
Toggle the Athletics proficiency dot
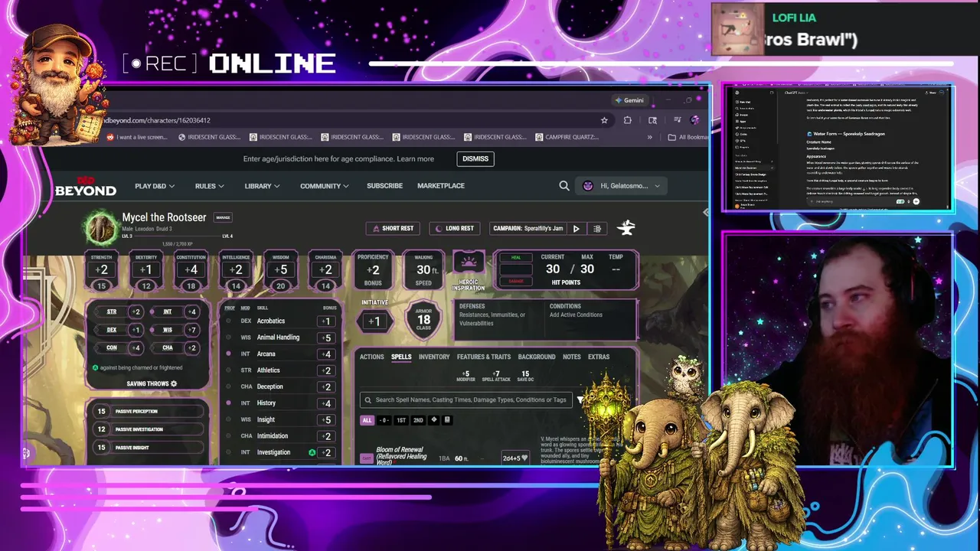point(228,370)
